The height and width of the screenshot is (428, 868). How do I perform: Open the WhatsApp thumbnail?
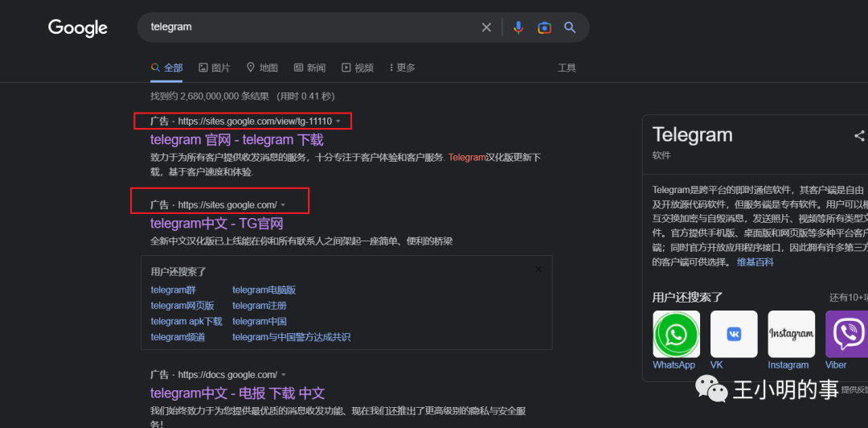point(677,334)
